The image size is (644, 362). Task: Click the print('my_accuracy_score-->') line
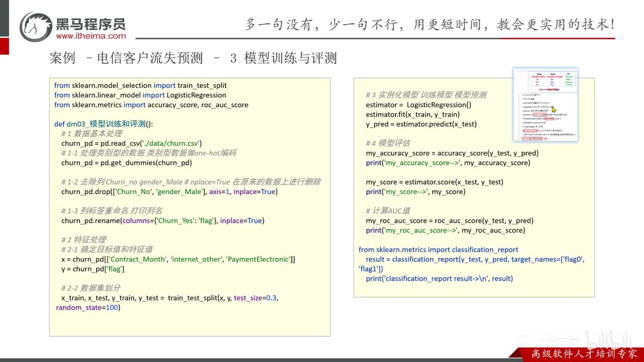point(448,162)
